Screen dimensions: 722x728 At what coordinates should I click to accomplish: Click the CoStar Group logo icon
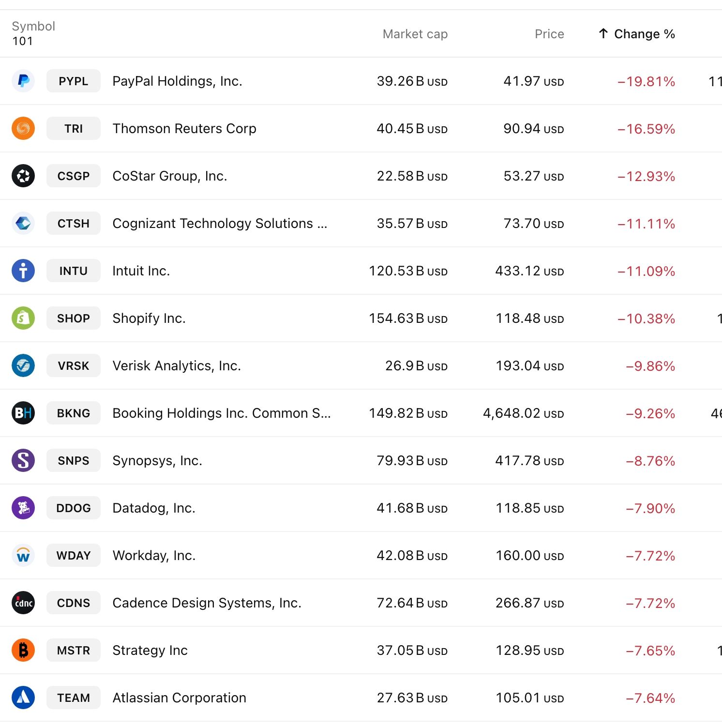(x=23, y=176)
